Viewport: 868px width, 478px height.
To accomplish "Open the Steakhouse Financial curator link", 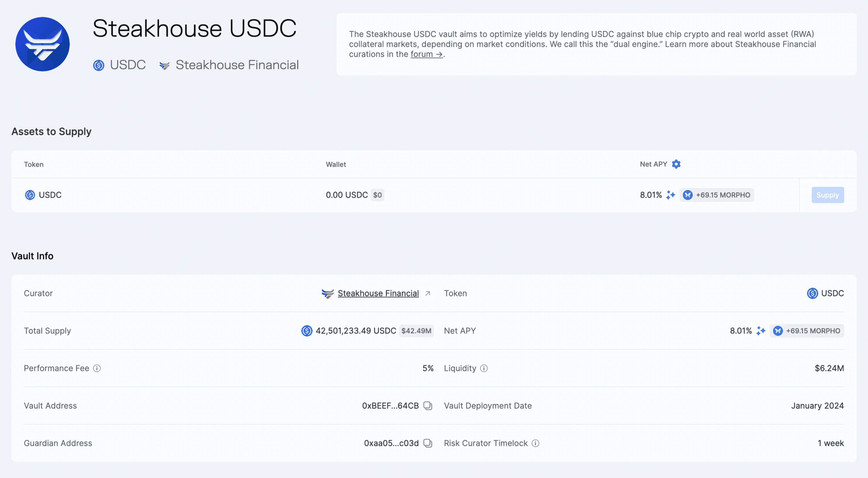I will point(378,293).
